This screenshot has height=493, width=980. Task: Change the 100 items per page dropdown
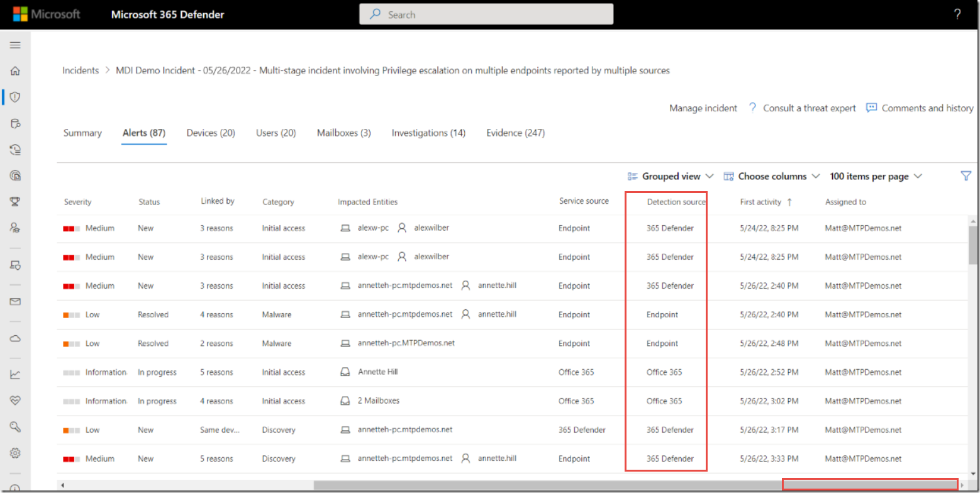pyautogui.click(x=876, y=176)
